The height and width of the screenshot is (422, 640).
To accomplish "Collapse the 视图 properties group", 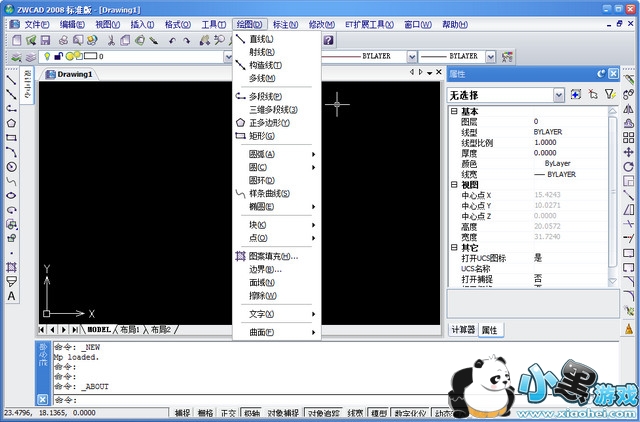I will [x=454, y=184].
